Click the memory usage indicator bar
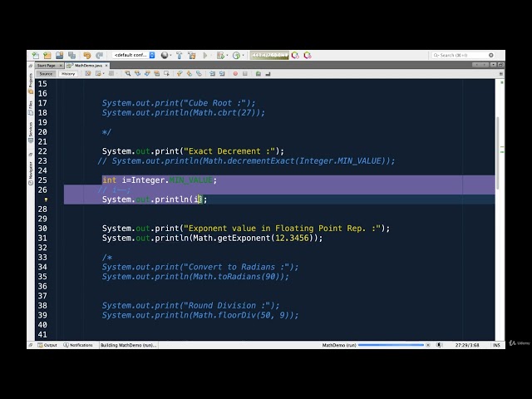532x399 pixels. tap(269, 55)
